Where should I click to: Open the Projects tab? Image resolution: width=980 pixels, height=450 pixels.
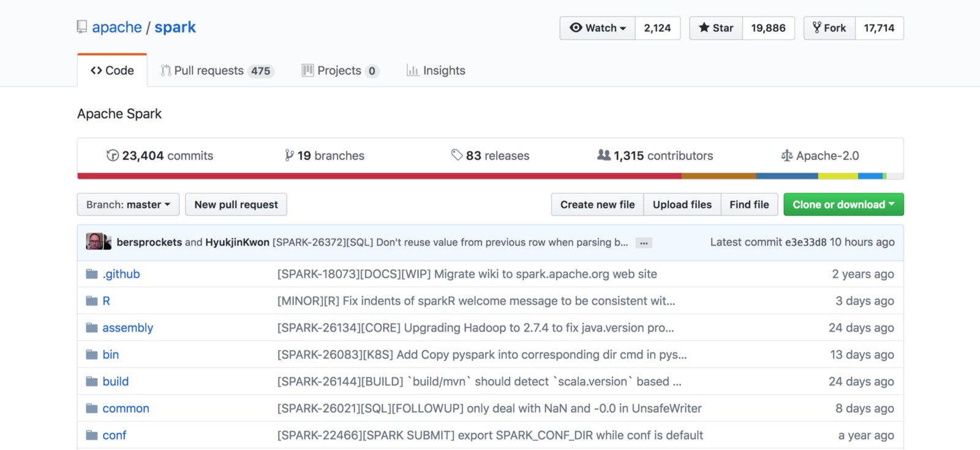pos(341,71)
